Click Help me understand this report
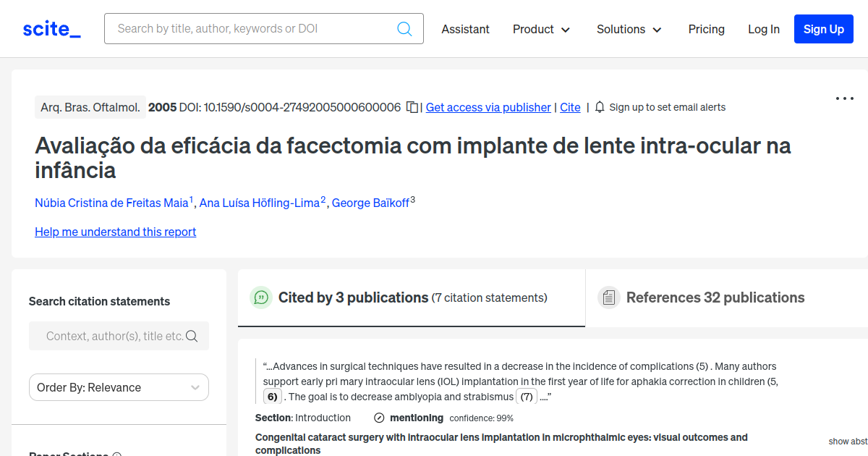This screenshot has width=868, height=456. 115,232
